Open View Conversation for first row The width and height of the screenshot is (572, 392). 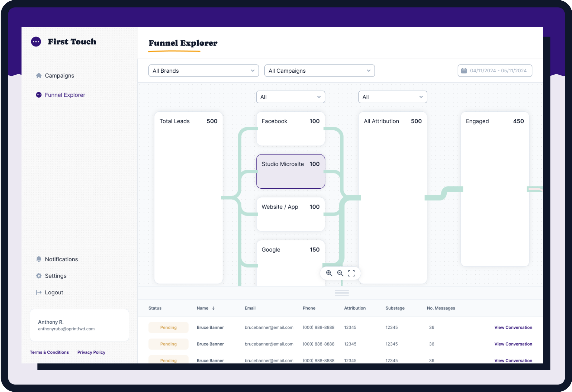click(513, 327)
